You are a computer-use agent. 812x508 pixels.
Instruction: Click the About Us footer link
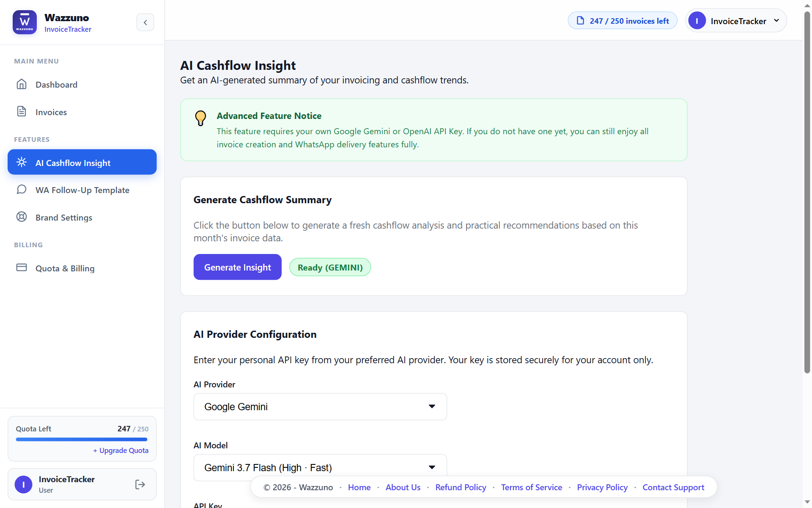pyautogui.click(x=403, y=487)
